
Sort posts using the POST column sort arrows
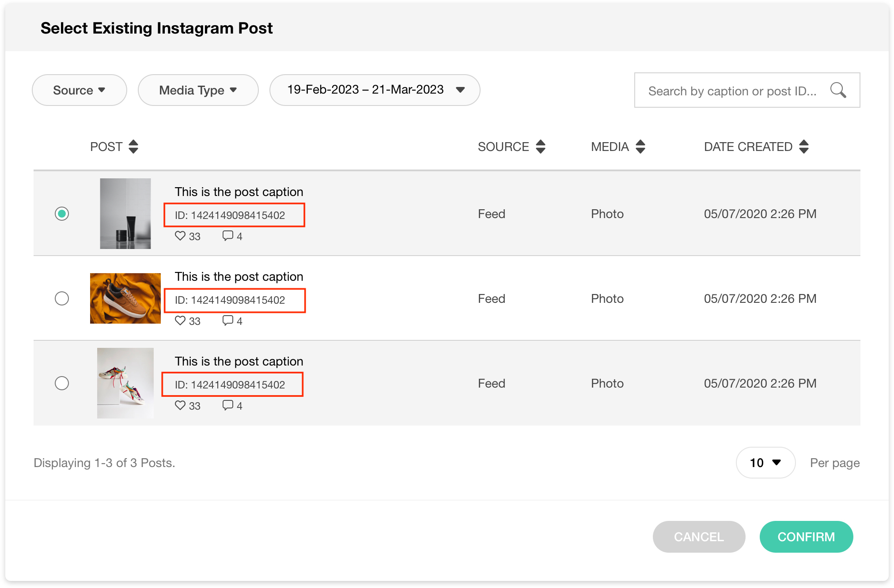click(x=134, y=146)
